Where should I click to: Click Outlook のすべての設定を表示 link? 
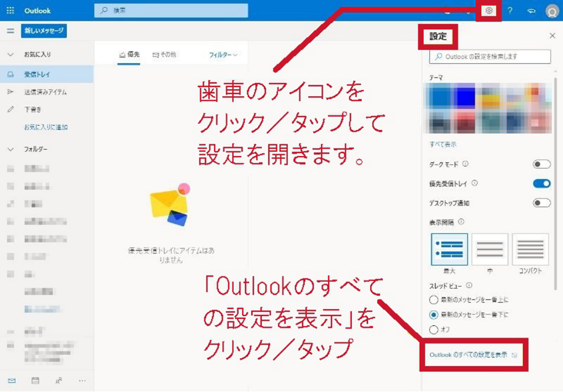pos(468,354)
